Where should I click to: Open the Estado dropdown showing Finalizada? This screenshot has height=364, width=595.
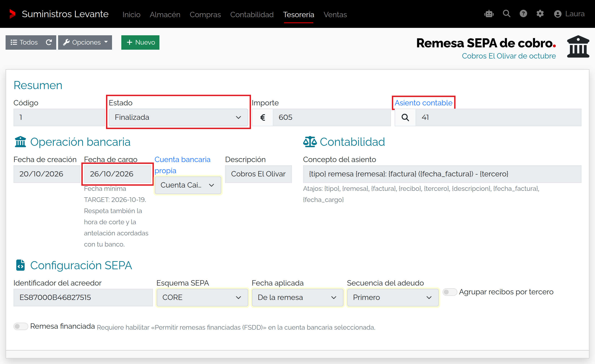click(x=178, y=117)
